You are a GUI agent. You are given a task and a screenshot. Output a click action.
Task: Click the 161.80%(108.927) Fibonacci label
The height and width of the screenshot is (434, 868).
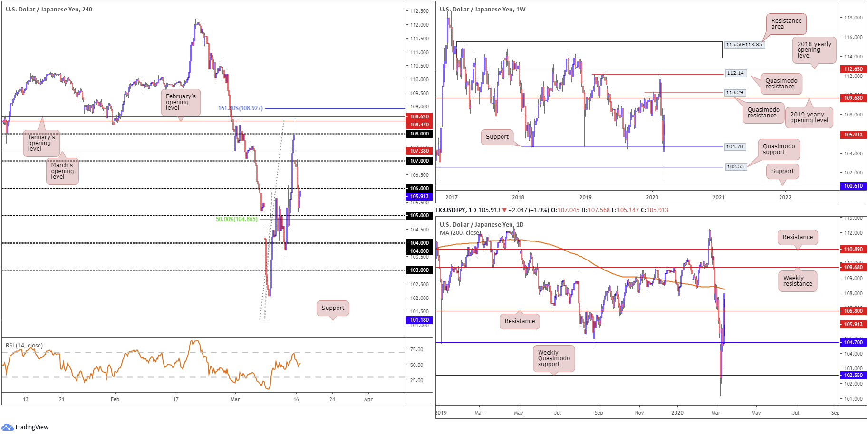click(x=240, y=108)
